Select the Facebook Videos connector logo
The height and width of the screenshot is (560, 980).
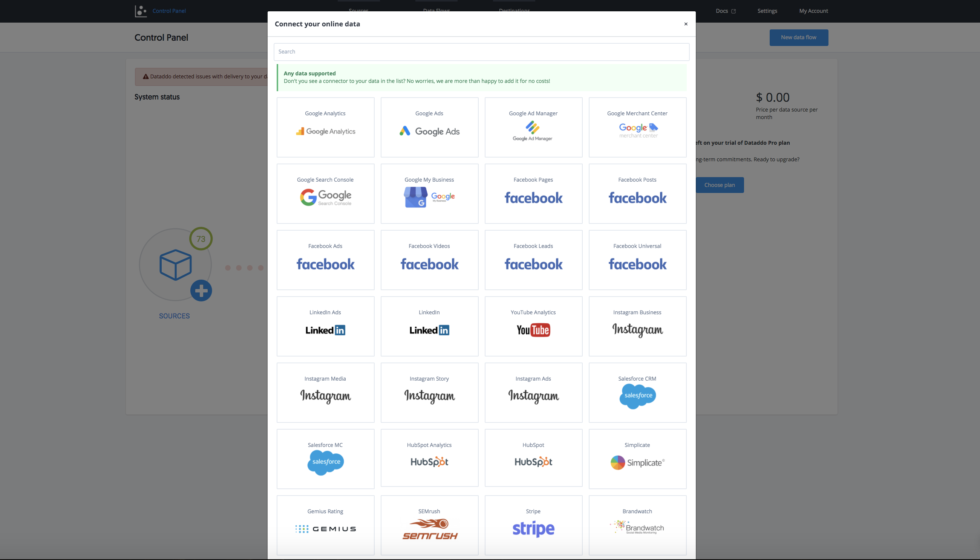point(429,264)
